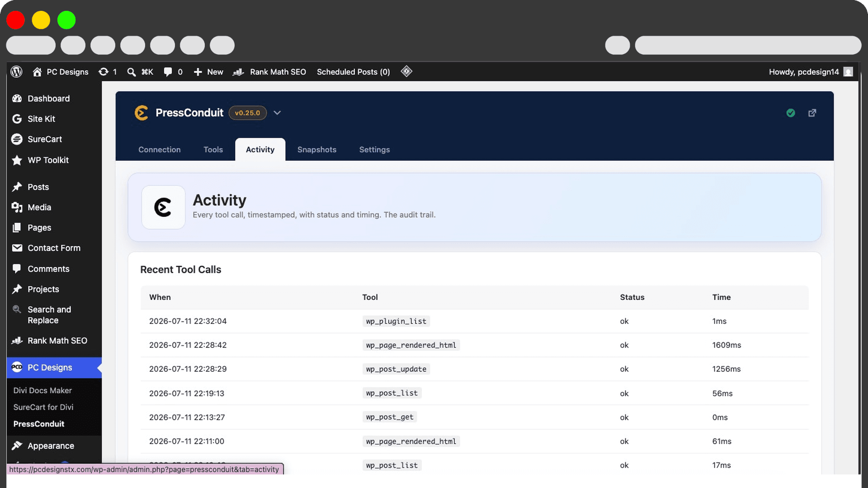
Task: Click the wp_post_update tool tag
Action: [396, 369]
